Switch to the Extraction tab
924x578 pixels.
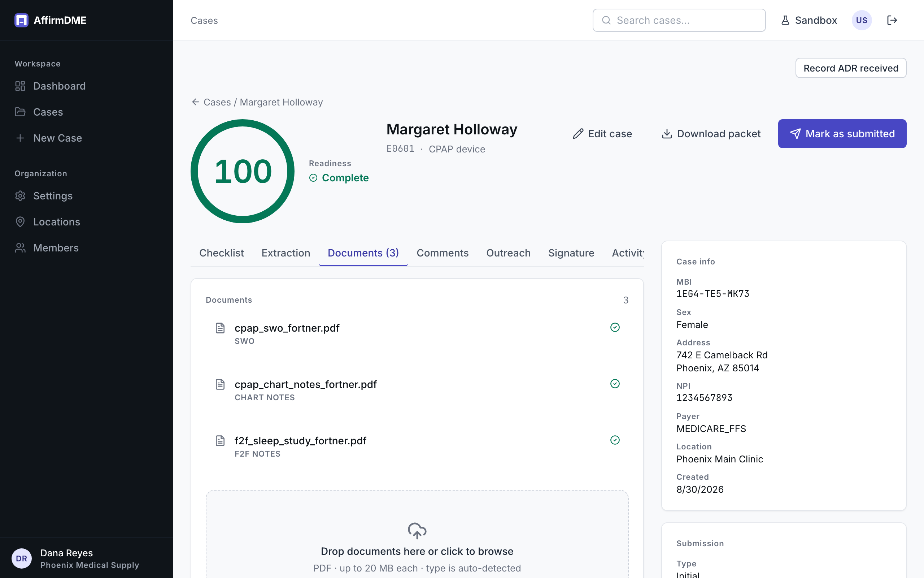[x=286, y=253]
